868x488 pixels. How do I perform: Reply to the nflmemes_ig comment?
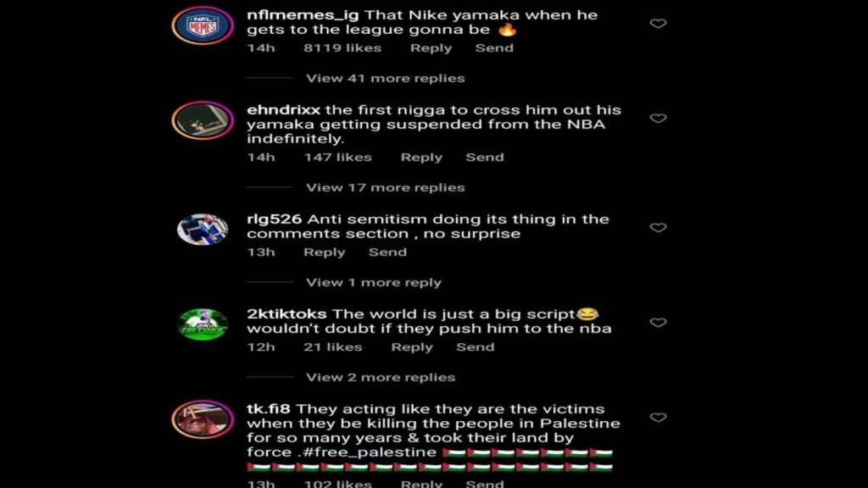(431, 48)
